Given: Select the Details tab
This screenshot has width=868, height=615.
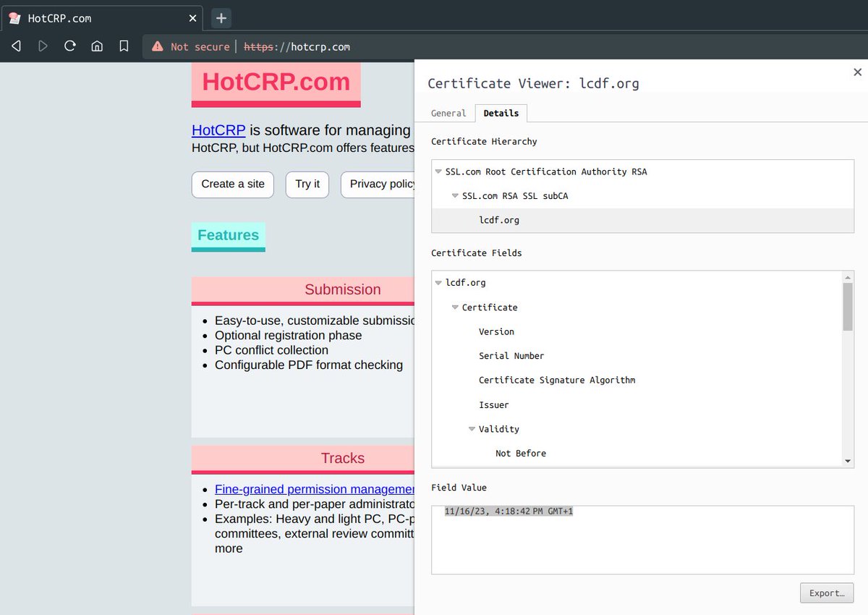Looking at the screenshot, I should (501, 113).
